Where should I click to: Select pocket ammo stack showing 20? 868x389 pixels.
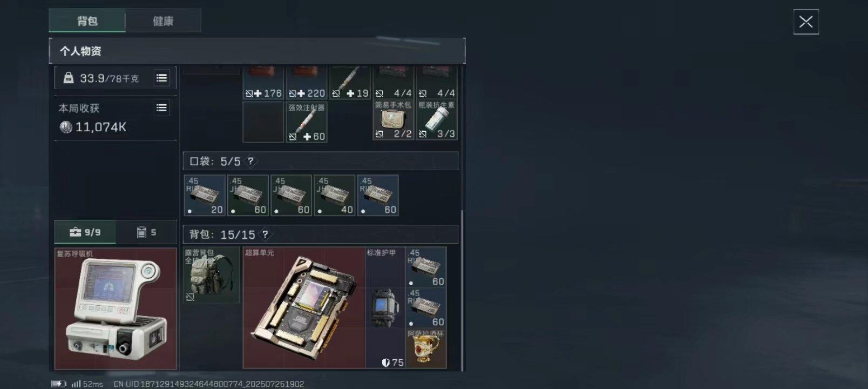[205, 195]
